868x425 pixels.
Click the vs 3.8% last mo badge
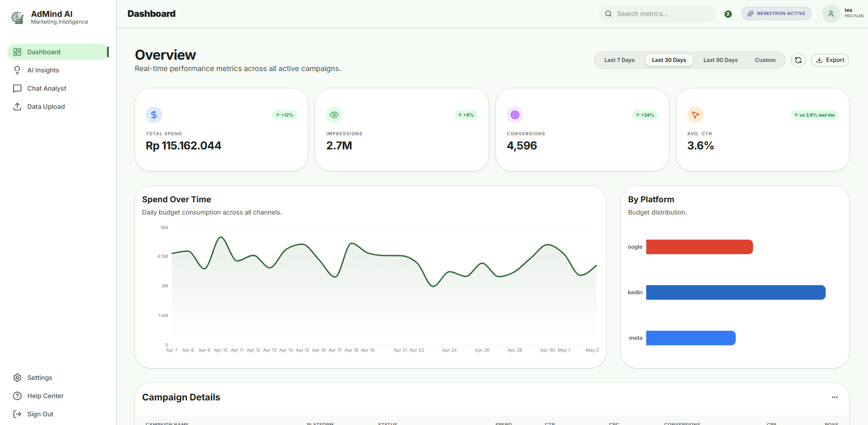(x=814, y=115)
